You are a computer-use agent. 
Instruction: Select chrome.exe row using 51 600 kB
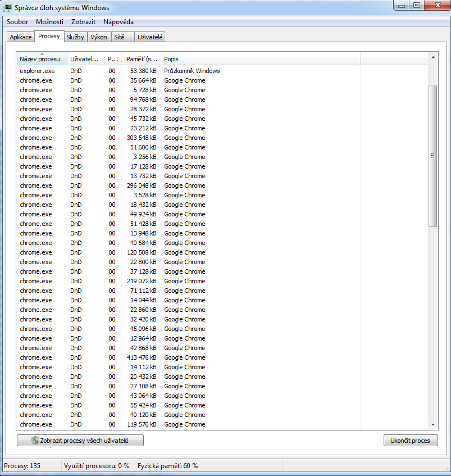(189, 147)
